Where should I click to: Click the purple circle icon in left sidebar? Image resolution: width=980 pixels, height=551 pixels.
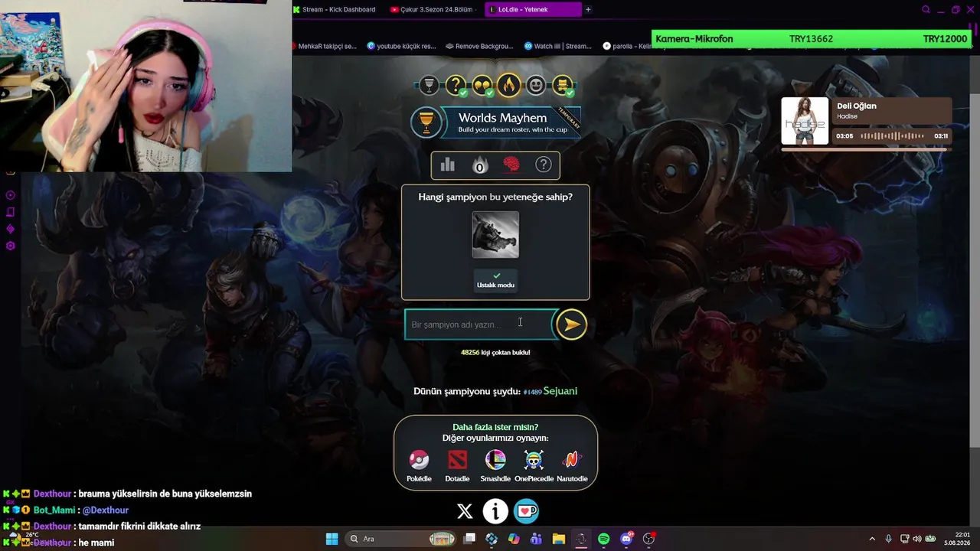(11, 195)
